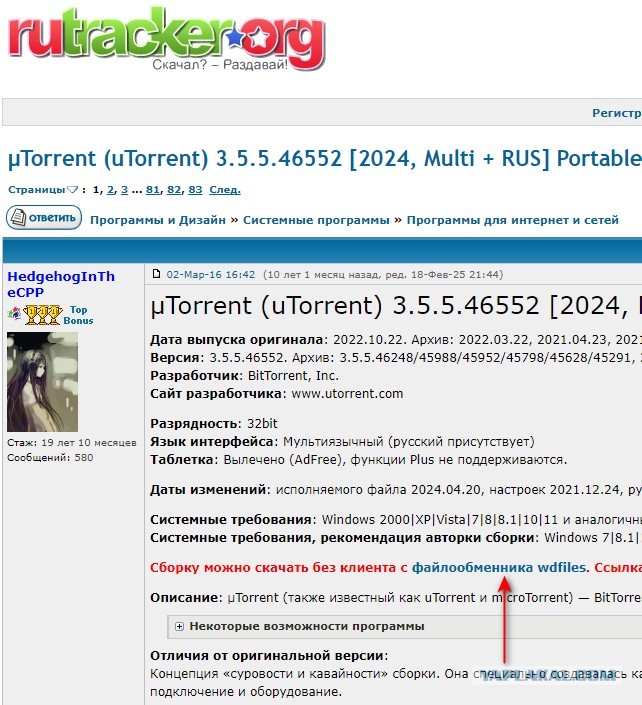Viewport: 642px width, 705px height.
Task: Open 'Программы для интернет и сетей' breadcrumb
Action: 513,220
